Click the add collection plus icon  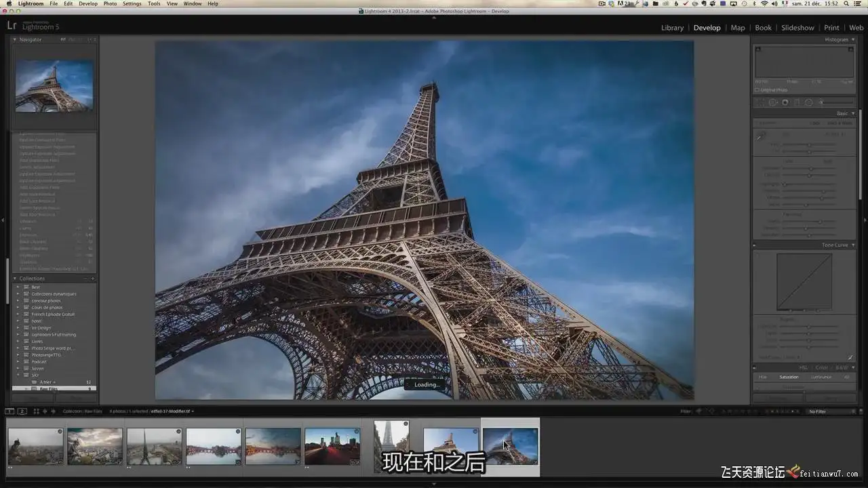point(93,279)
